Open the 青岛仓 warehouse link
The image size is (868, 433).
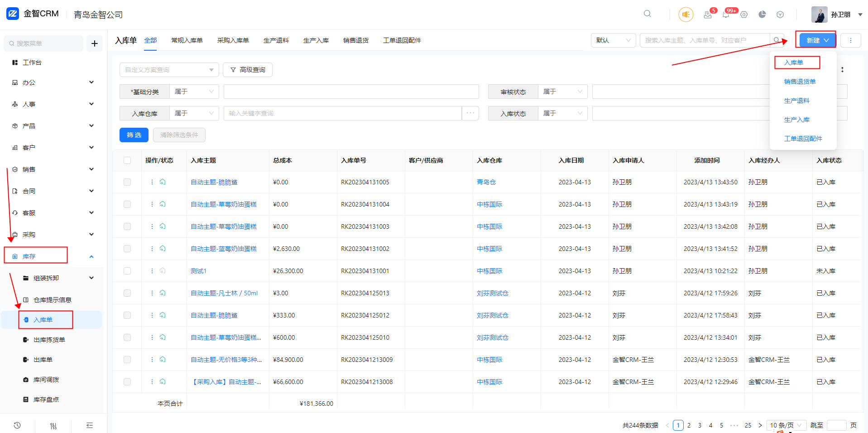[x=486, y=182]
